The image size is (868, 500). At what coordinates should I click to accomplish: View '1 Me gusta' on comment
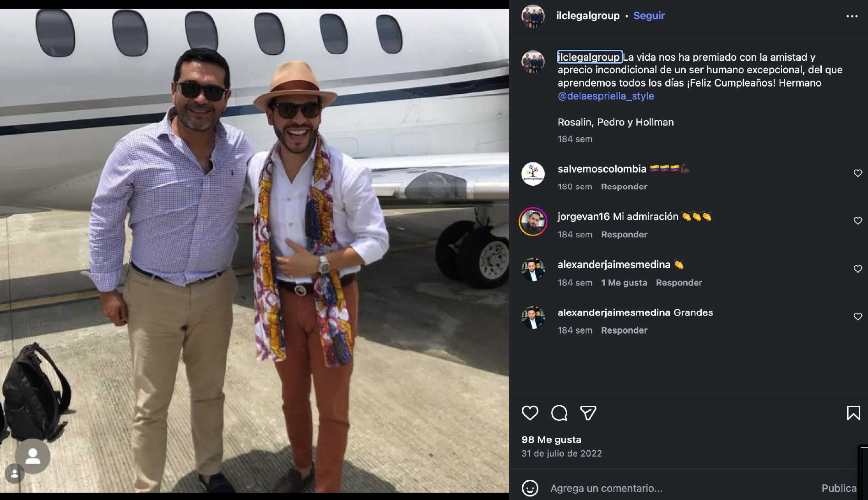624,283
